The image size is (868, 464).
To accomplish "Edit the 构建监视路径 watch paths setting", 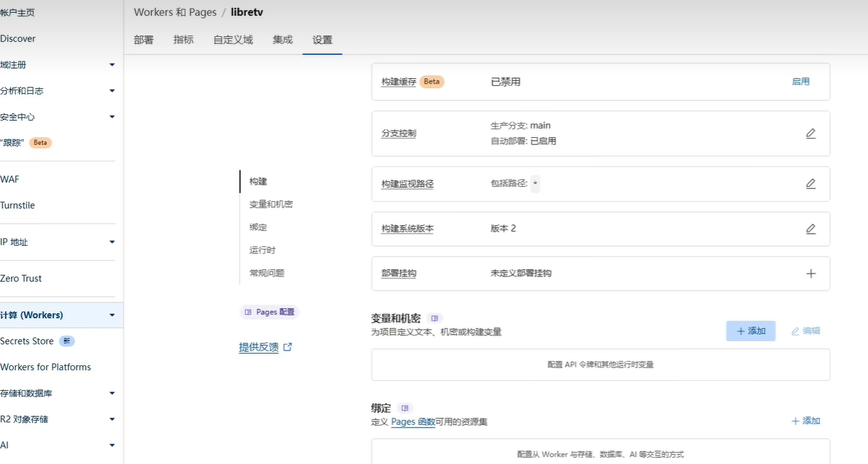I will (x=810, y=183).
